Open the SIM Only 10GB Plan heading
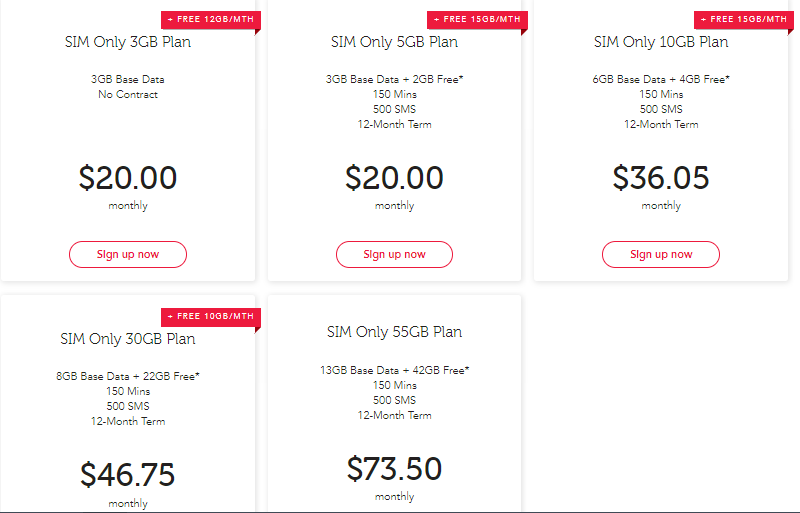The width and height of the screenshot is (800, 513). pos(661,42)
